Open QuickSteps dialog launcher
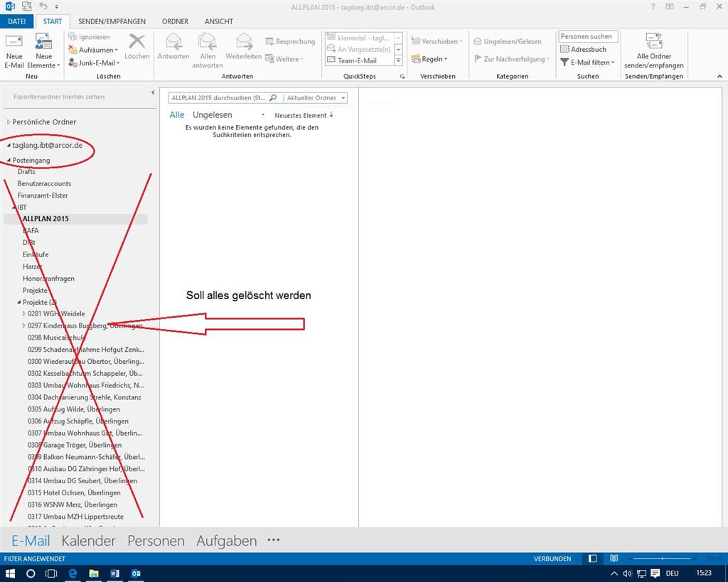Viewport: 728px width, 582px height. 402,77
